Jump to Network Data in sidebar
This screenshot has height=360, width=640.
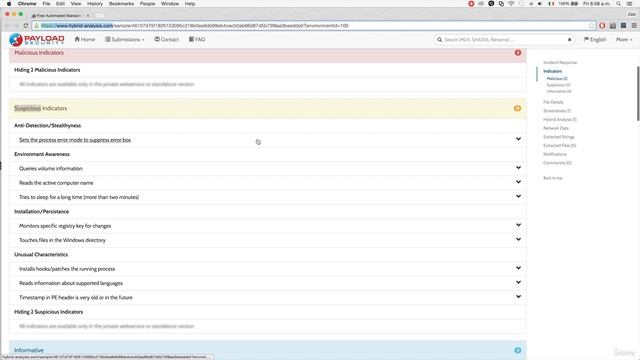pos(556,128)
